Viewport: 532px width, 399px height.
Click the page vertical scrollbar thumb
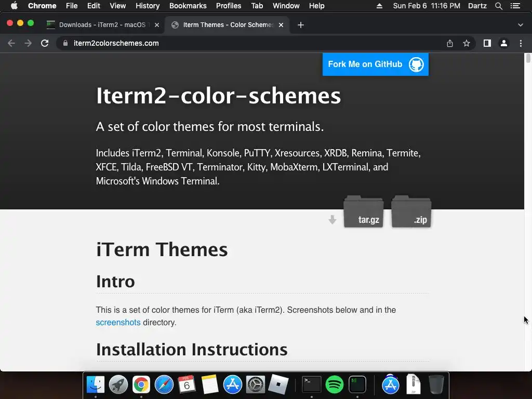click(528, 58)
